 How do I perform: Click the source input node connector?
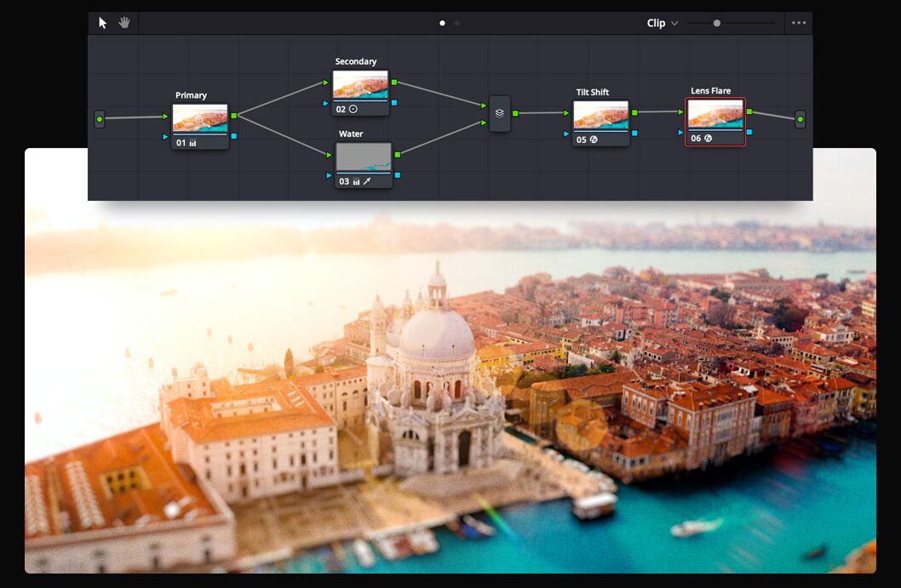100,119
